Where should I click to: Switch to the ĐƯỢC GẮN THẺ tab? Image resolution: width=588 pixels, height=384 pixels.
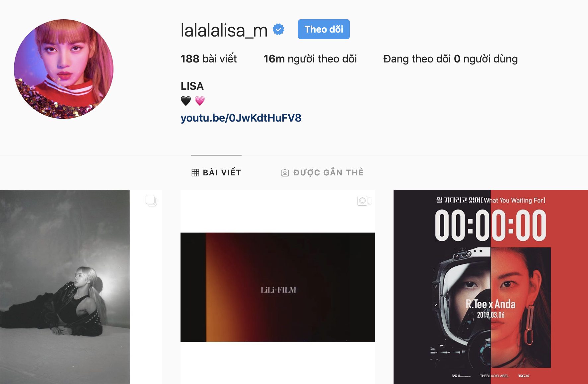(322, 172)
